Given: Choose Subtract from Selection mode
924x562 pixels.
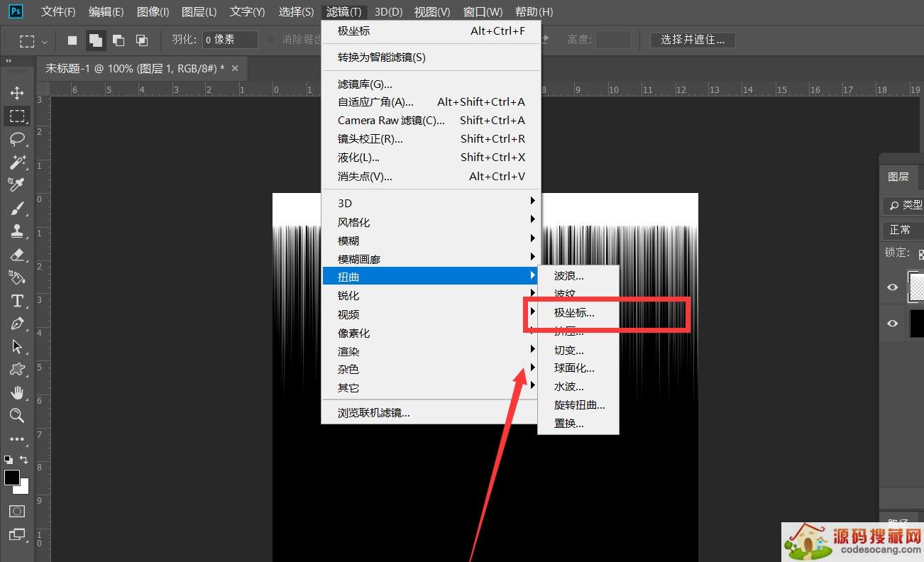Looking at the screenshot, I should (119, 40).
